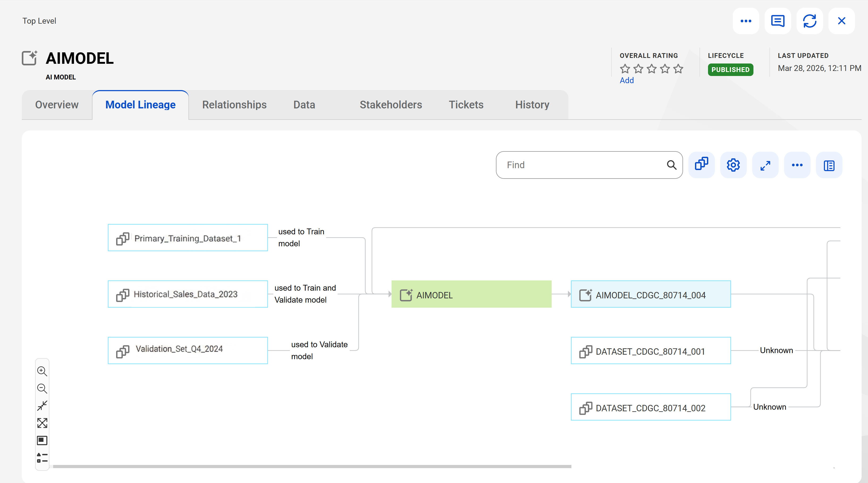Rate with the third star
Viewport: 868px width, 483px height.
click(651, 69)
